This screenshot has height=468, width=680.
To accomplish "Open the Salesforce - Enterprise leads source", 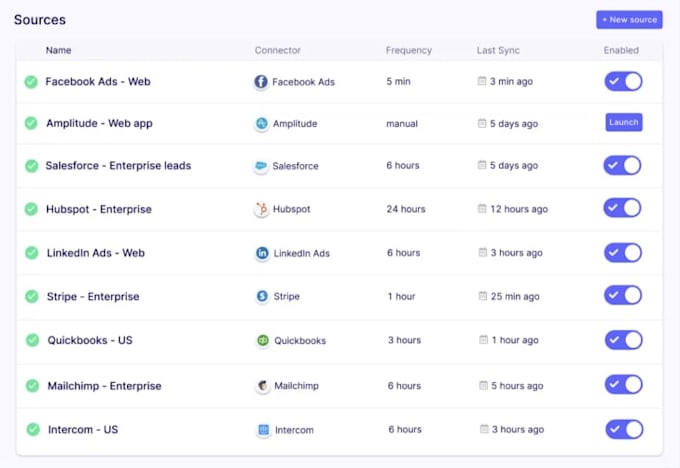I will (118, 166).
